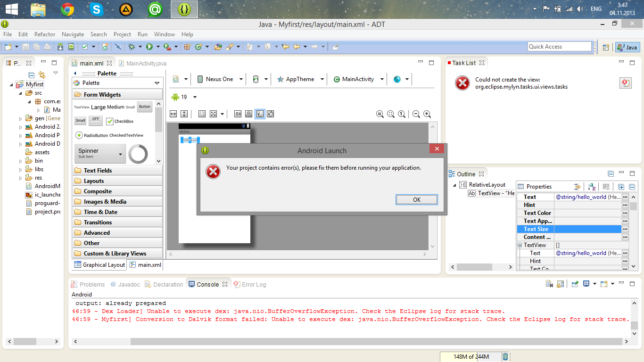Image resolution: width=644 pixels, height=362 pixels.
Task: Click New Java Class toolbar icon
Action: tap(198, 47)
